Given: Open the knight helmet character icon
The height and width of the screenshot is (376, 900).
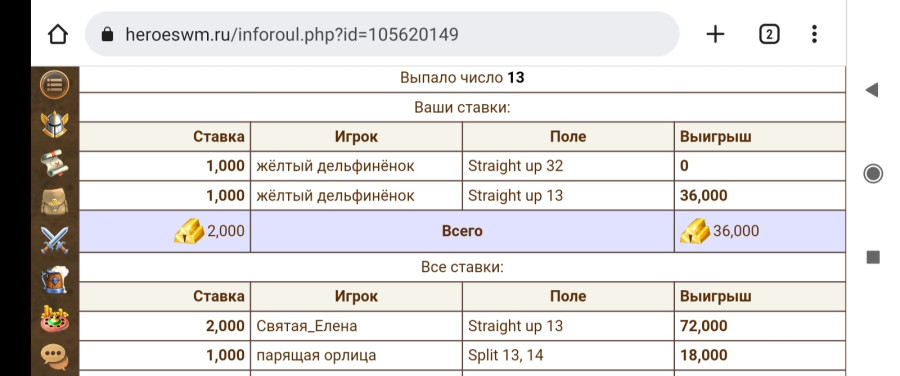Looking at the screenshot, I should point(55,124).
